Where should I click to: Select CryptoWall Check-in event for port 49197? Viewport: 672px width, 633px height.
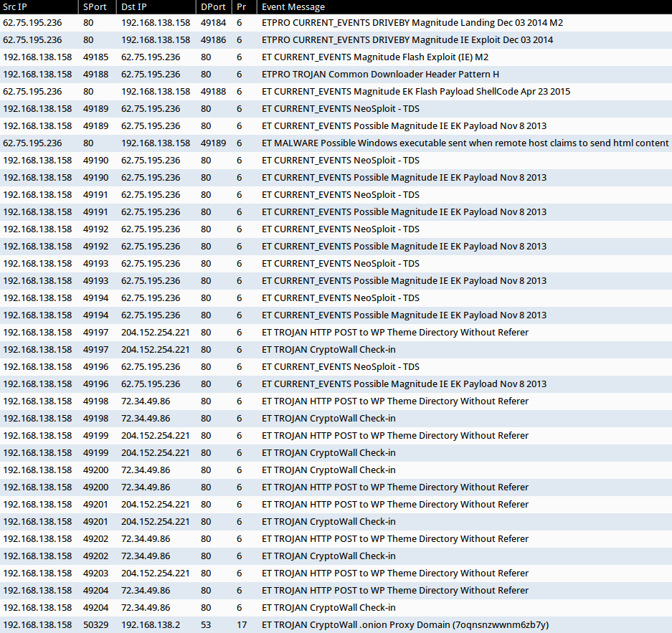(336, 350)
